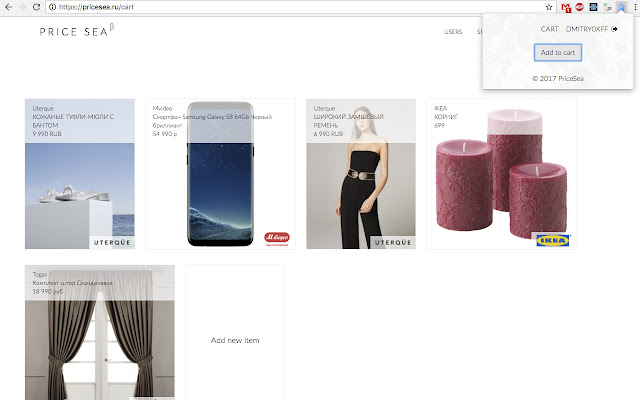Open the Uterque suede belt card
Image resolution: width=640 pixels, height=400 pixels.
click(361, 174)
